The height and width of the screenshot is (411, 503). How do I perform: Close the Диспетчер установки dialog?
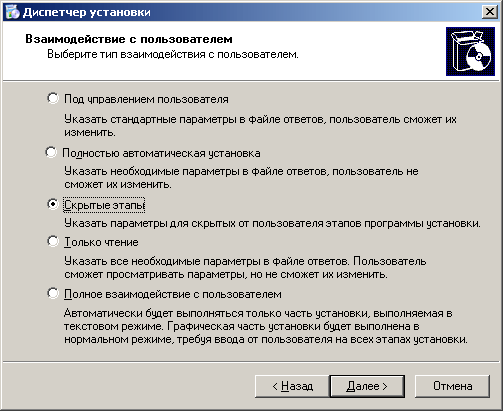pos(489,12)
